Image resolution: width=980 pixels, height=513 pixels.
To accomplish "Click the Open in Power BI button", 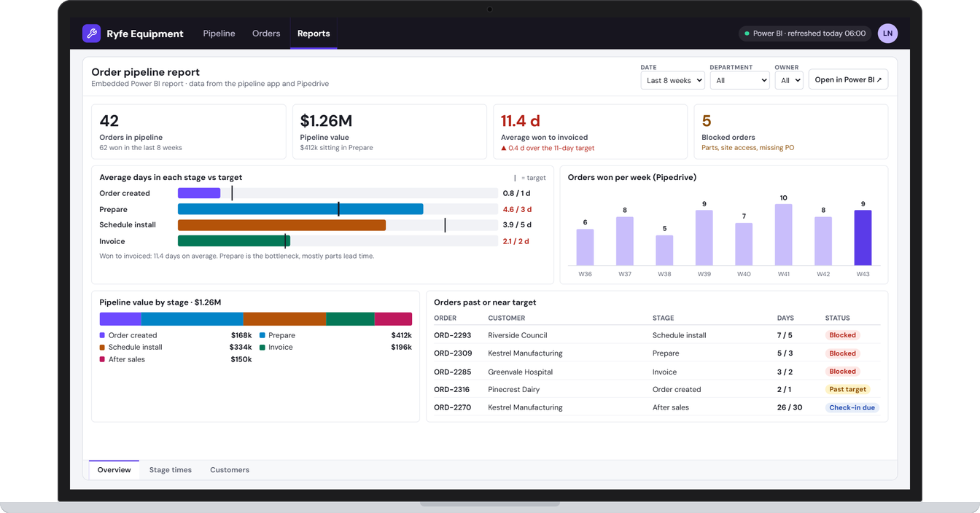I will click(848, 79).
